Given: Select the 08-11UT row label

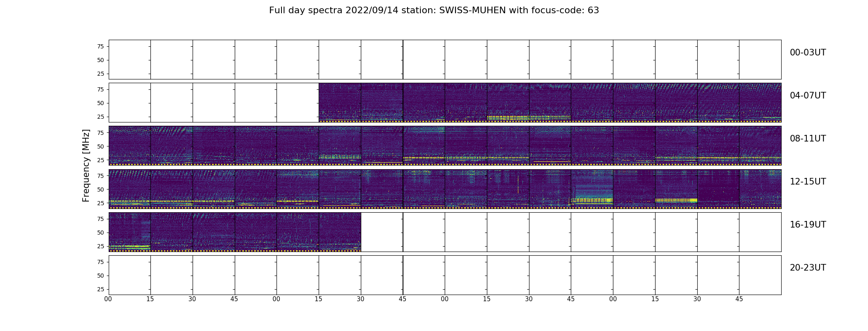Looking at the screenshot, I should 808,139.
